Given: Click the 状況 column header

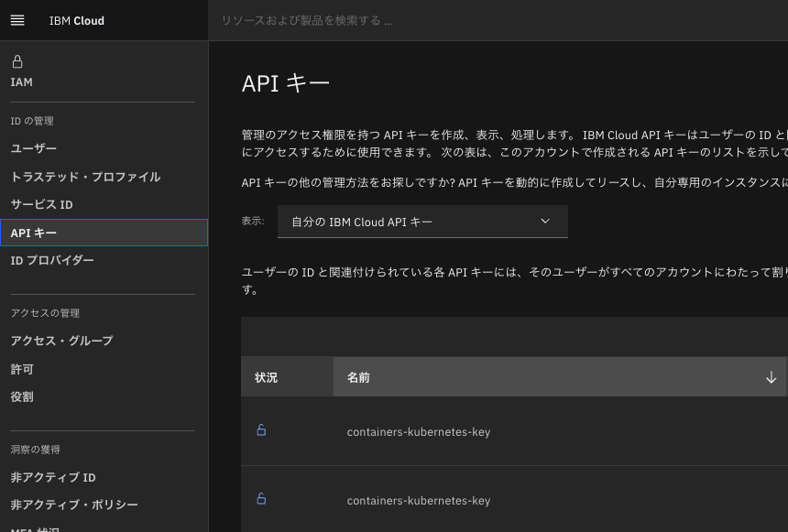Looking at the screenshot, I should click(x=287, y=376).
